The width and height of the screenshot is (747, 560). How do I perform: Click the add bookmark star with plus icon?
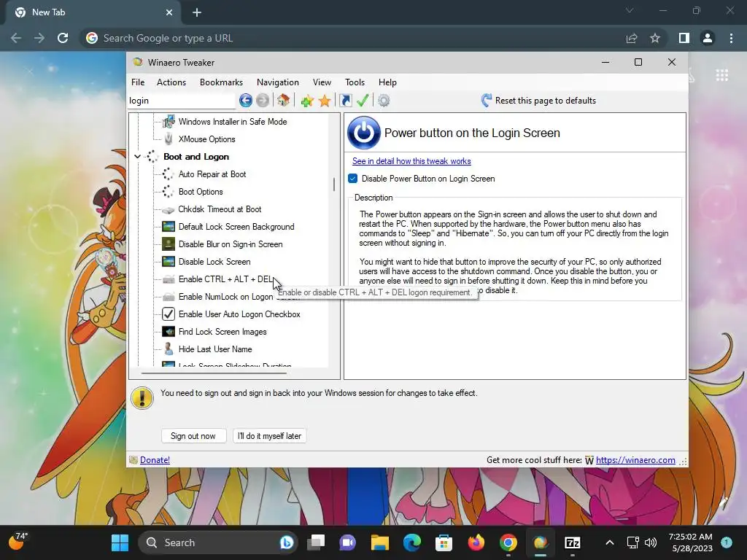coord(307,101)
